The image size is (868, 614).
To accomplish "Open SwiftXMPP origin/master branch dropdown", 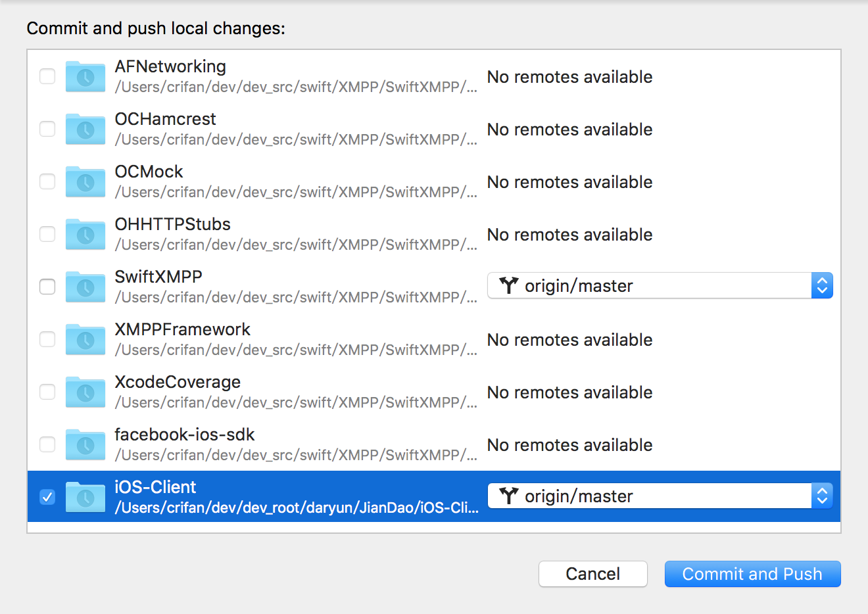I will (660, 286).
